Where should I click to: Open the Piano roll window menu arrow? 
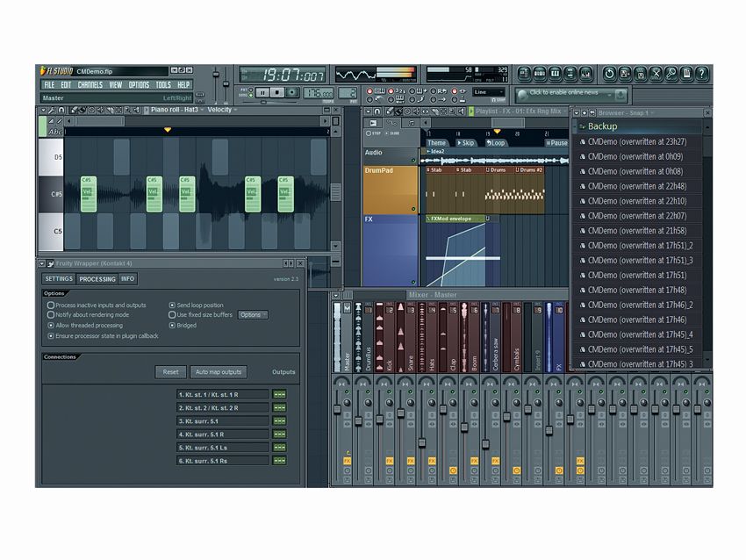(43, 110)
